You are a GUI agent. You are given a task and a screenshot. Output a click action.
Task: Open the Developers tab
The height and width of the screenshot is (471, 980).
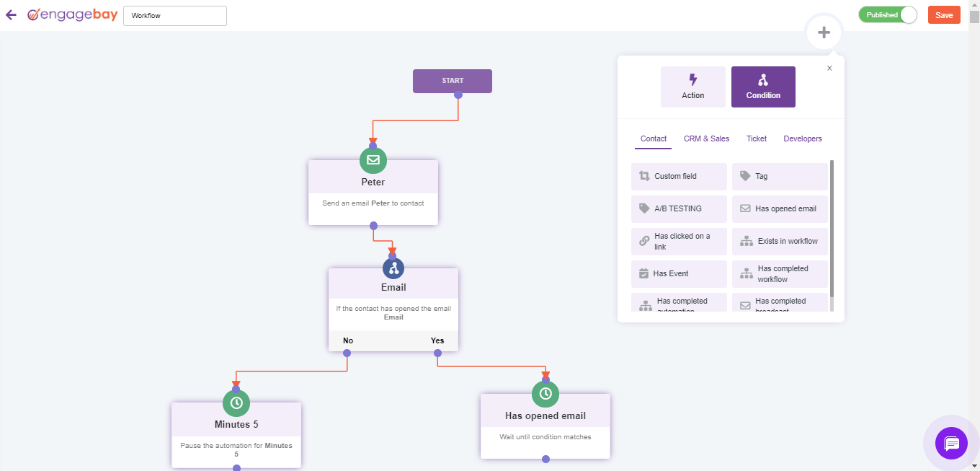point(803,138)
